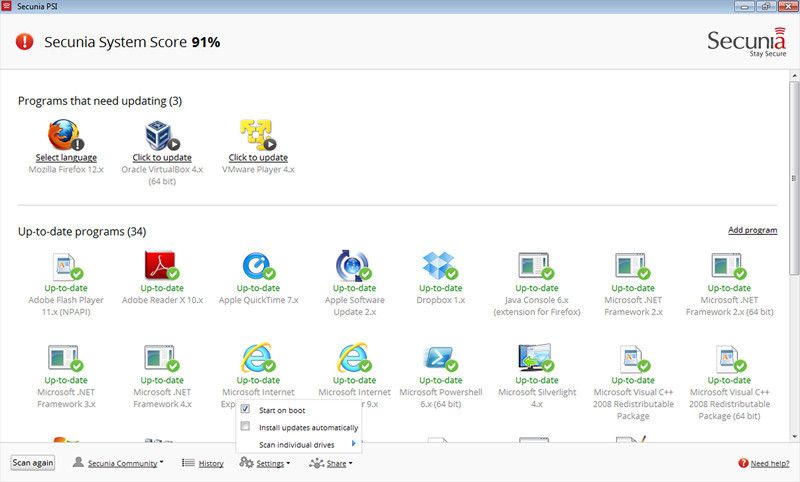Select the Microsoft .NET Framework 3.x icon
This screenshot has height=482, width=800.
[65, 359]
